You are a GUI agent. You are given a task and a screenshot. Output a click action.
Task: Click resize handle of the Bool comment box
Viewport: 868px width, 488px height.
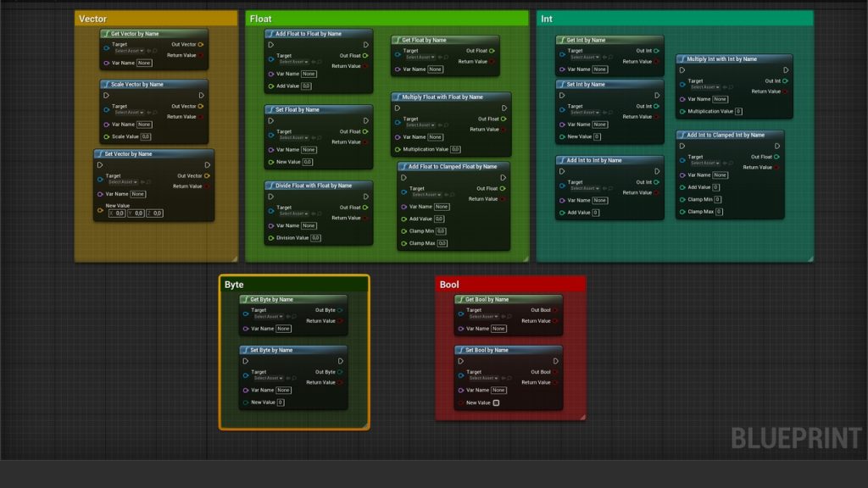pos(581,416)
